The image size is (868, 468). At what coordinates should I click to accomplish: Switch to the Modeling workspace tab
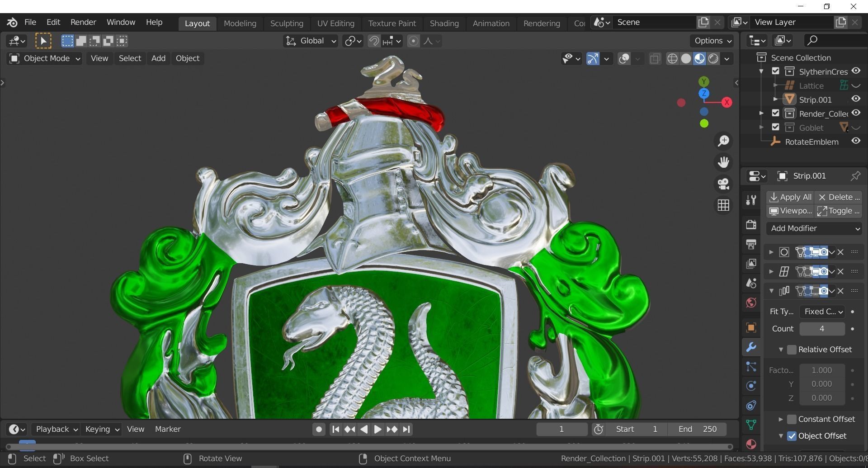tap(240, 23)
